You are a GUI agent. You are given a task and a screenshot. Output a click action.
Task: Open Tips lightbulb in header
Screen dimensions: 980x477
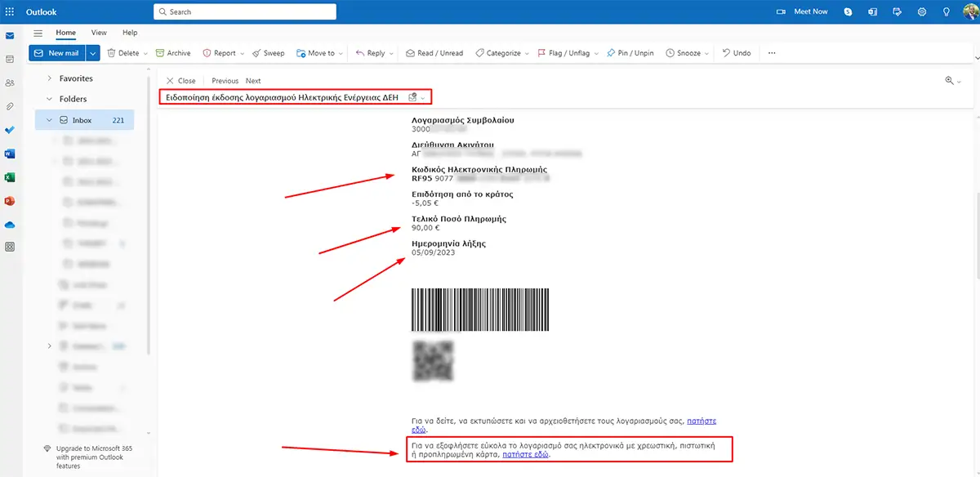pos(947,11)
